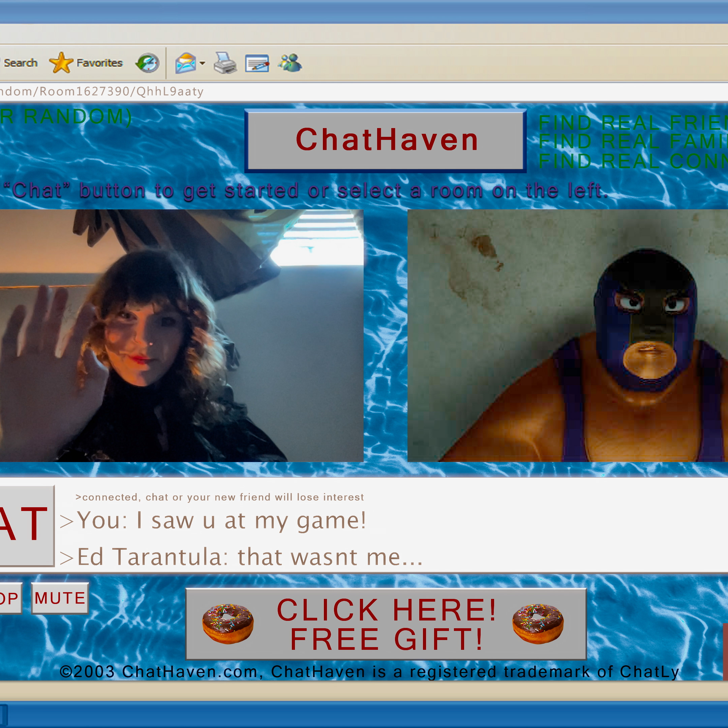The height and width of the screenshot is (728, 728).
Task: Click the 'You: I saw u at my game!' message
Action: pyautogui.click(x=213, y=521)
